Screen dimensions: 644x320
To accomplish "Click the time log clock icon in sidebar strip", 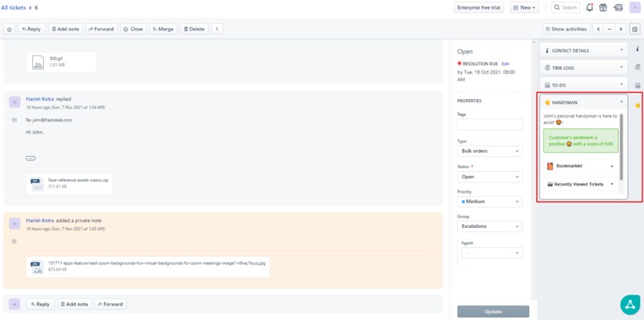I will [x=638, y=66].
